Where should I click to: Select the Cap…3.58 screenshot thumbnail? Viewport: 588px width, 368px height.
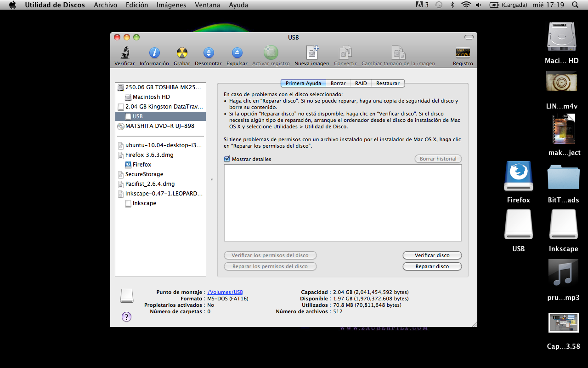[563, 322]
